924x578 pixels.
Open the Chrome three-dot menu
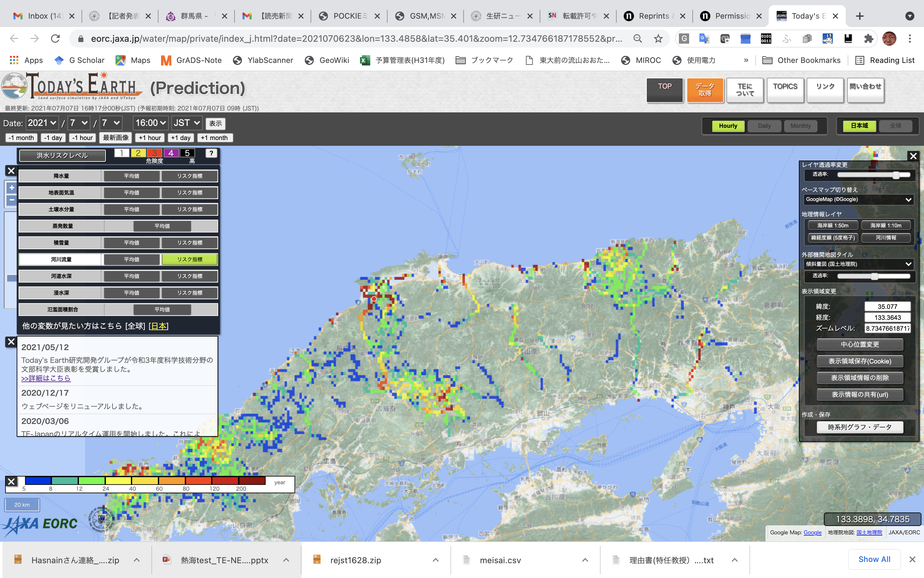(x=910, y=38)
